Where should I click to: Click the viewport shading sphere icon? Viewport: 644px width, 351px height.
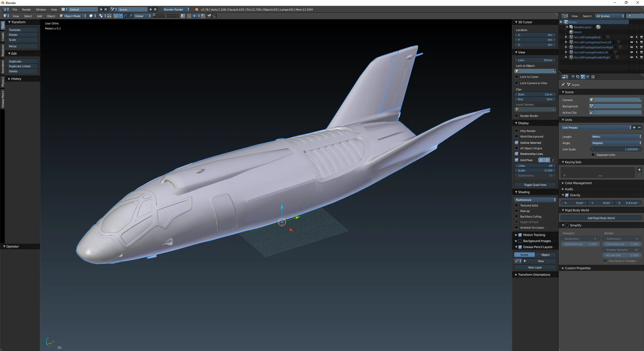click(x=91, y=16)
